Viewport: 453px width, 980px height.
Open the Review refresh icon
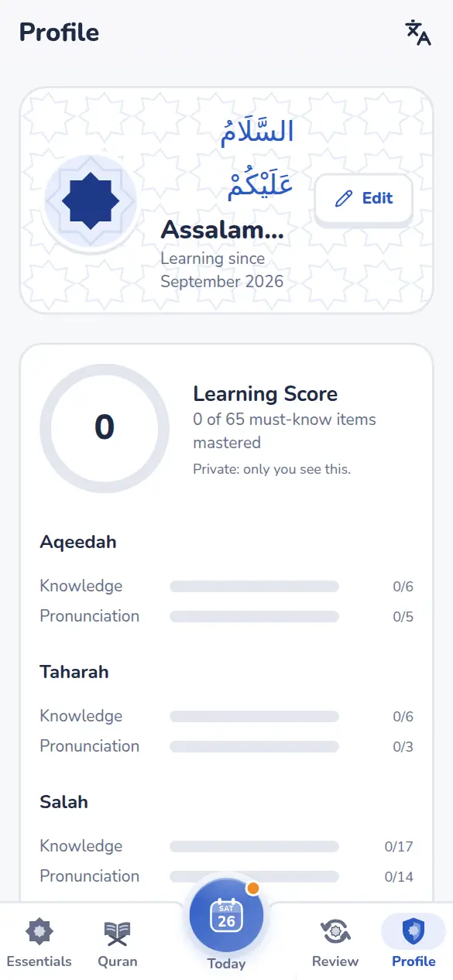pyautogui.click(x=335, y=932)
